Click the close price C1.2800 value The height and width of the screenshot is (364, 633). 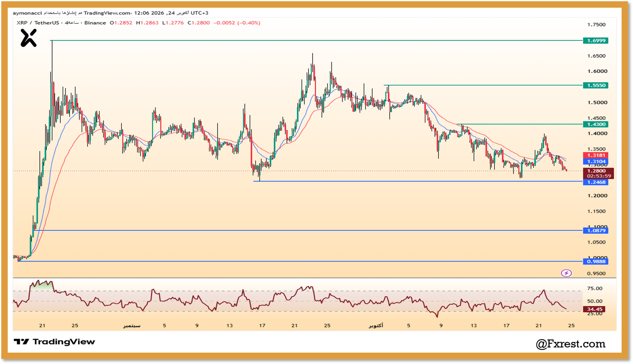pos(199,23)
